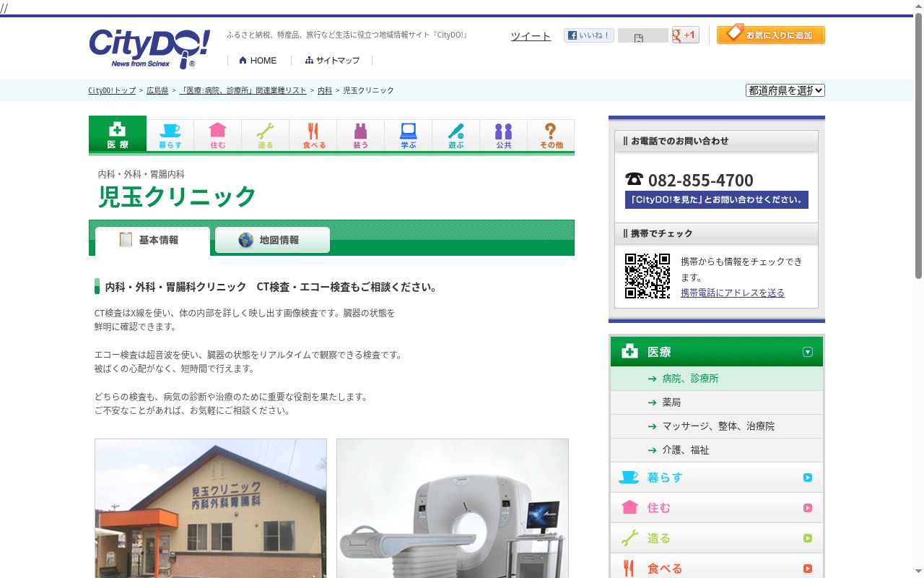Open the 学ぶ laptop category

pos(409,136)
